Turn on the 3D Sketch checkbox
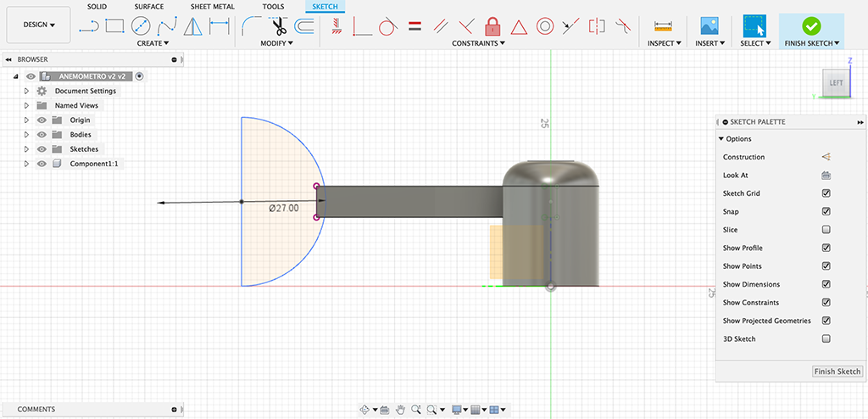 pyautogui.click(x=826, y=339)
